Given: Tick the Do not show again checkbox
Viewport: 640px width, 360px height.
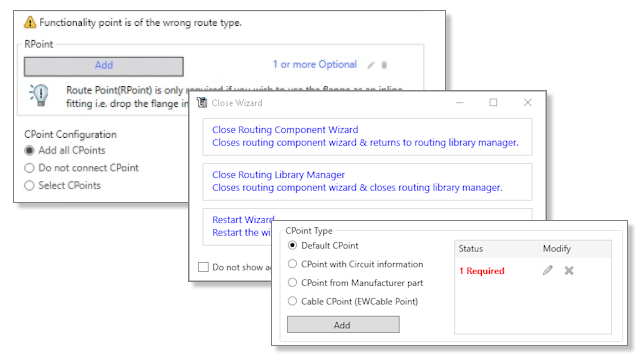Looking at the screenshot, I should (x=203, y=267).
